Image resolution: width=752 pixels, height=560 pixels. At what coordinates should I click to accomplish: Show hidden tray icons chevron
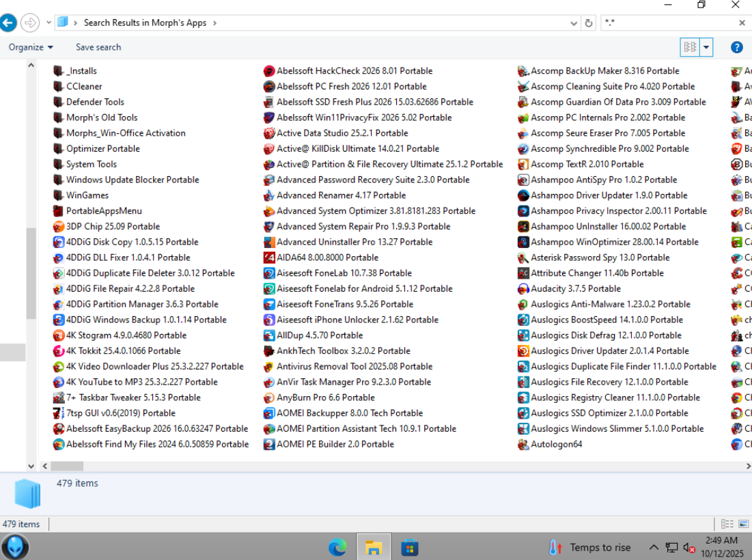pyautogui.click(x=654, y=547)
